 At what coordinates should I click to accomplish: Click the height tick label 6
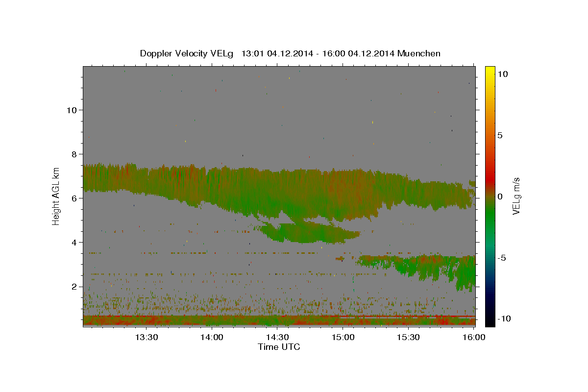coord(74,198)
